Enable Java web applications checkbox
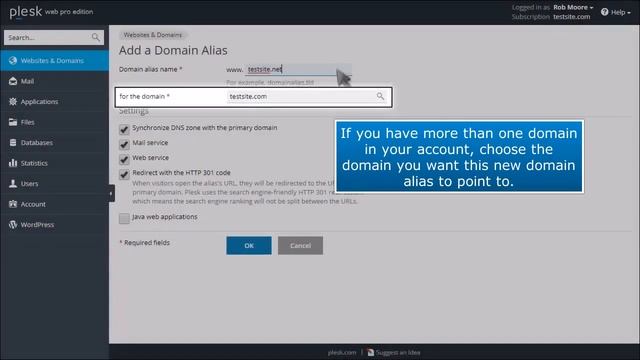The width and height of the screenshot is (640, 360). pos(124,218)
